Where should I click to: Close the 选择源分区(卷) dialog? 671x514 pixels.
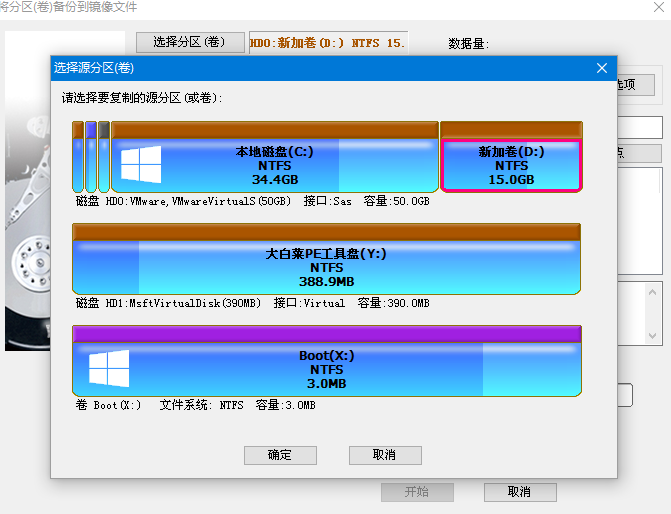click(602, 68)
